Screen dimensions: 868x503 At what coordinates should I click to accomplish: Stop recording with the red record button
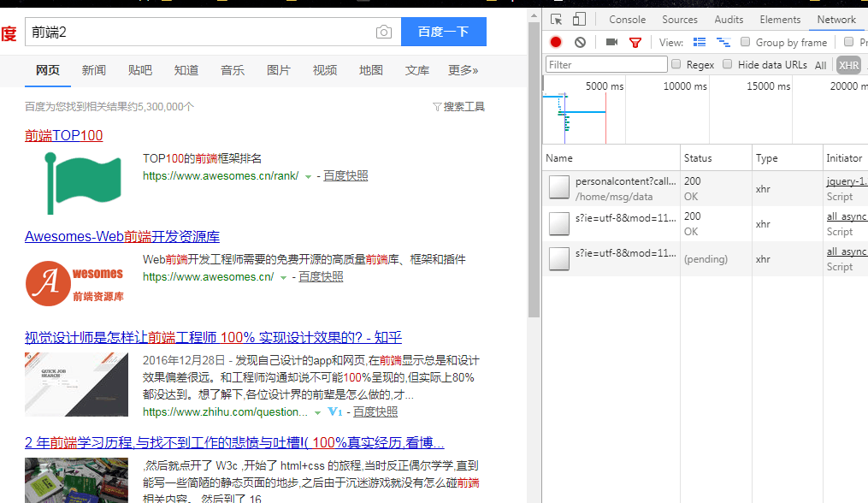tap(556, 42)
